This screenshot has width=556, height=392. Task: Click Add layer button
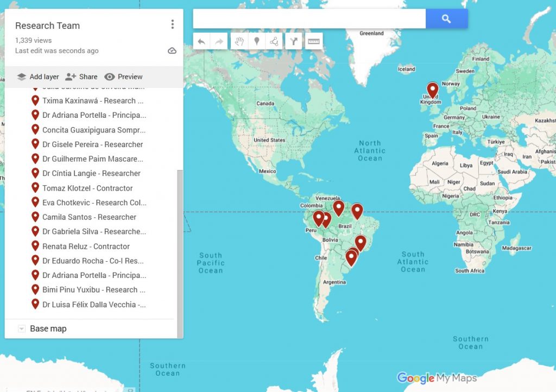(37, 77)
